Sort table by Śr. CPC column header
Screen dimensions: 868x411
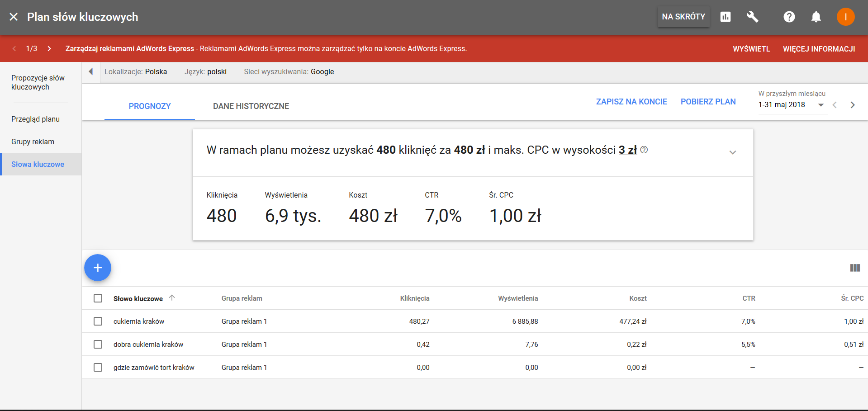tap(852, 298)
